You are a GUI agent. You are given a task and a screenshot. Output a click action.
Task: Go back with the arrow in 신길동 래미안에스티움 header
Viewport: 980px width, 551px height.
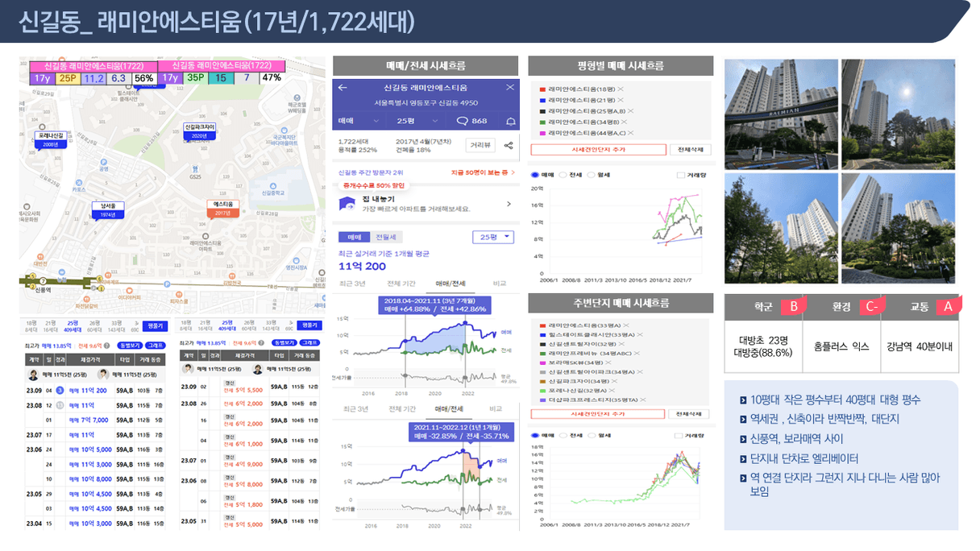[x=343, y=87]
